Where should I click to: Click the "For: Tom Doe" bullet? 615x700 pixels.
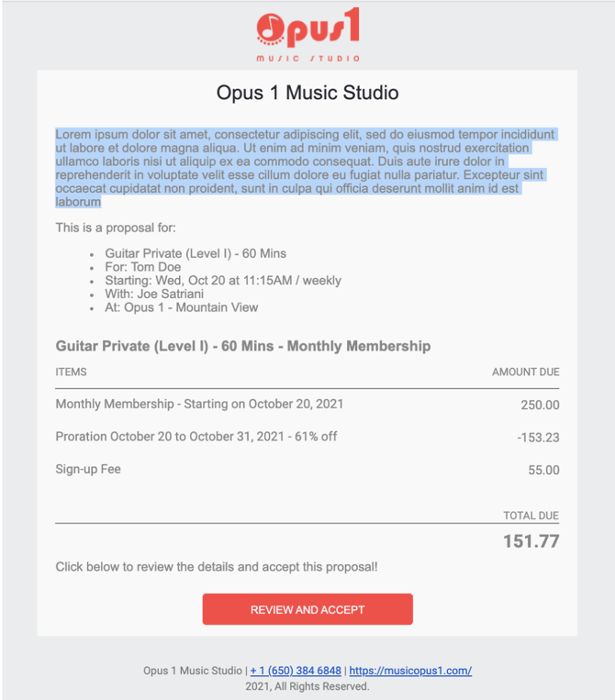click(142, 267)
